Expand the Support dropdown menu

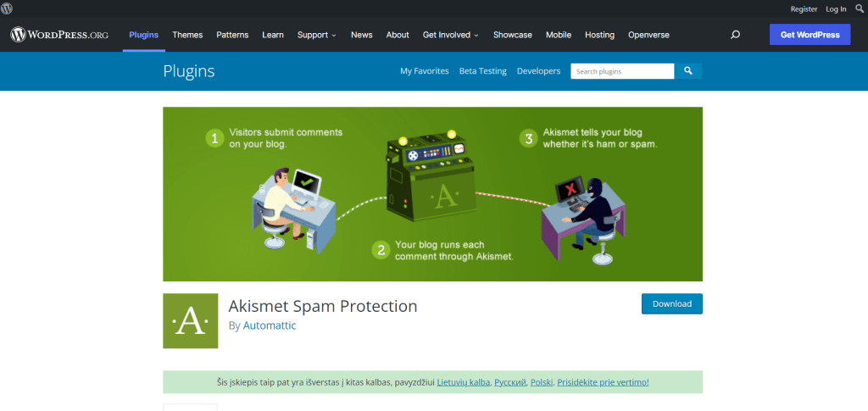317,35
